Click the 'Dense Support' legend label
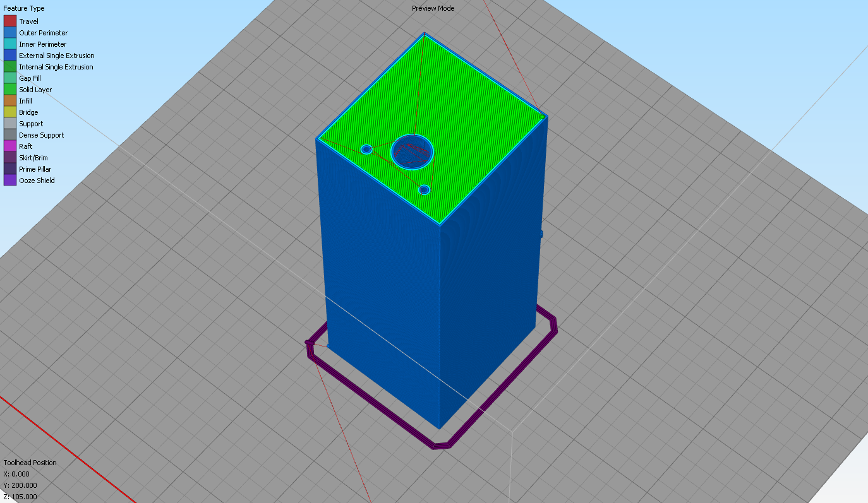This screenshot has width=868, height=503. pos(42,135)
